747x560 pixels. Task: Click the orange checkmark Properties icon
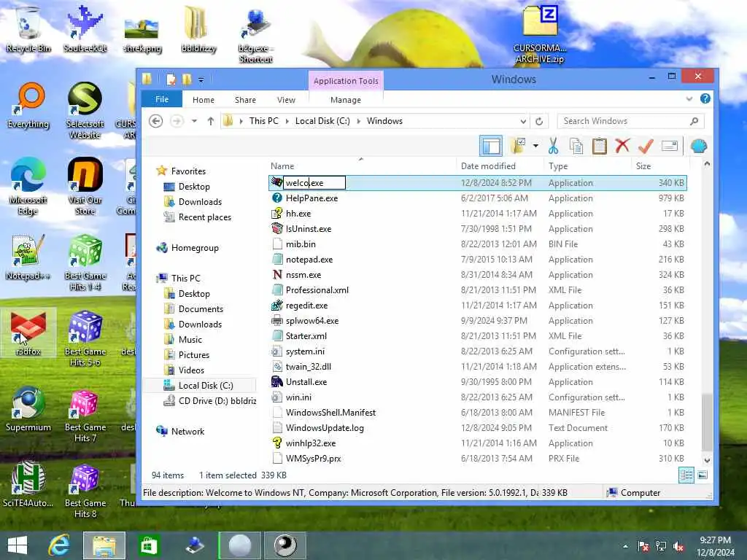[645, 146]
